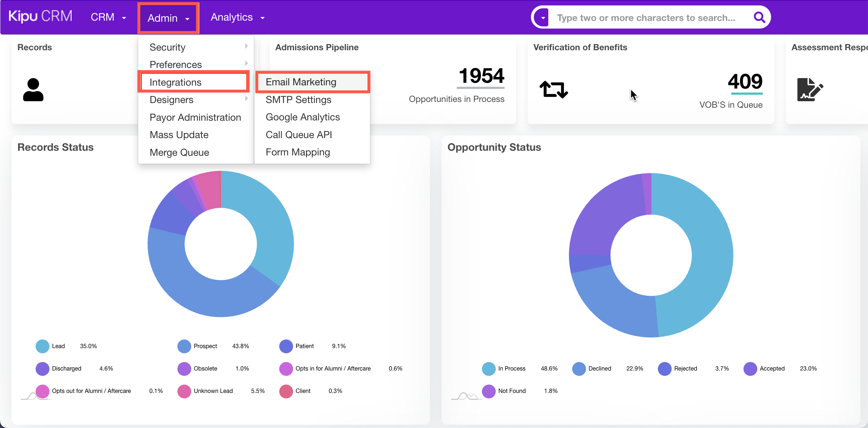Click the Kipu CRM logo

(40, 17)
